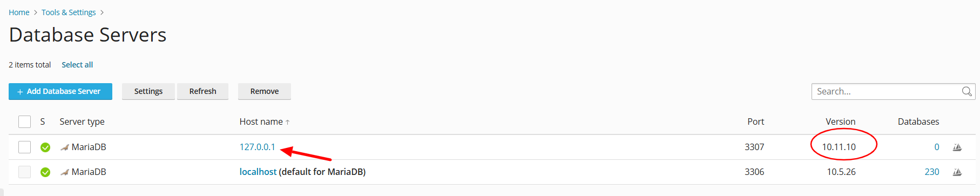Go to Home breadcrumb
Viewport: 980px width, 196px height.
click(19, 12)
